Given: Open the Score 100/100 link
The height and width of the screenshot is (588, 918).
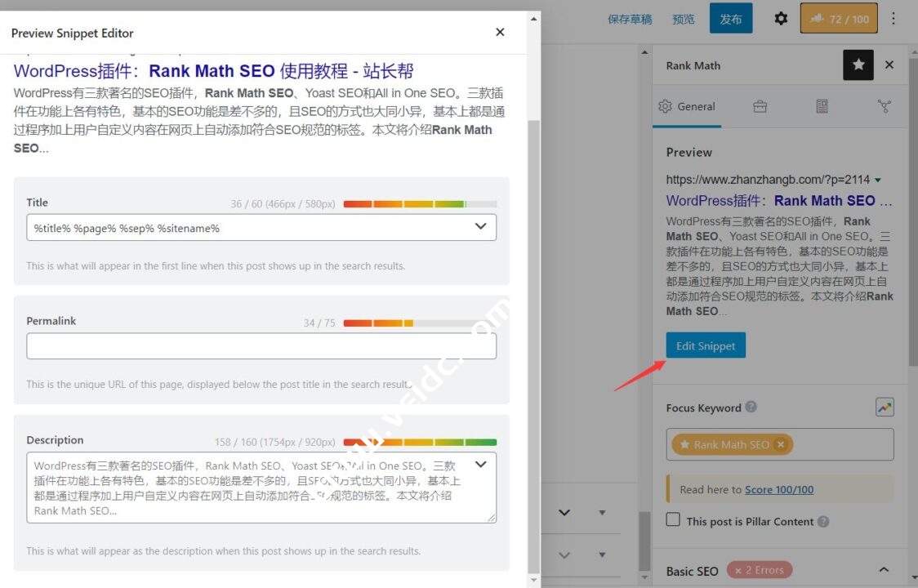Looking at the screenshot, I should tap(778, 490).
